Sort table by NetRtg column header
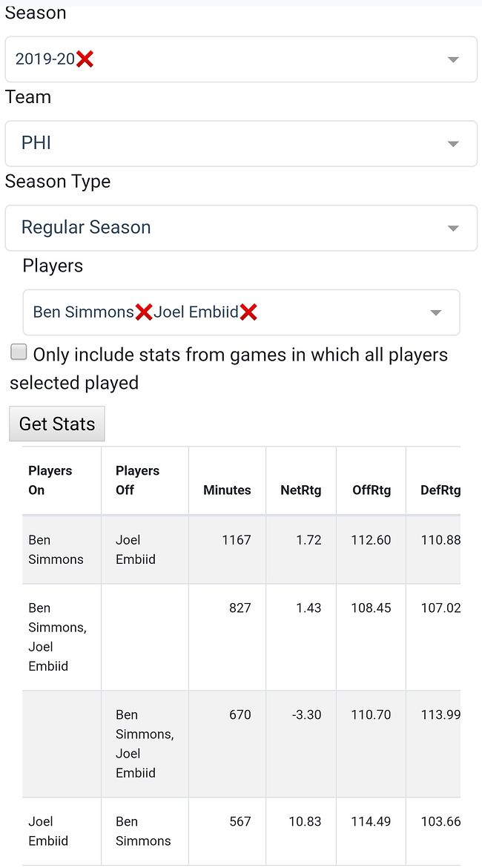 click(x=300, y=490)
